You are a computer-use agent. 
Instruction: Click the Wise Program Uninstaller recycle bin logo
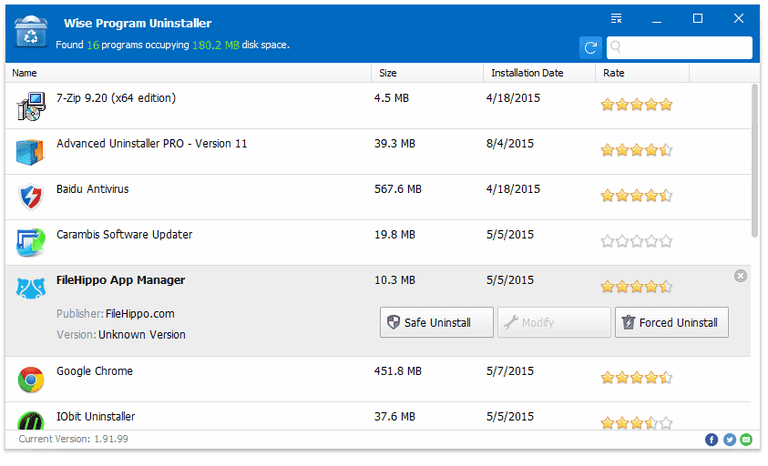31,32
